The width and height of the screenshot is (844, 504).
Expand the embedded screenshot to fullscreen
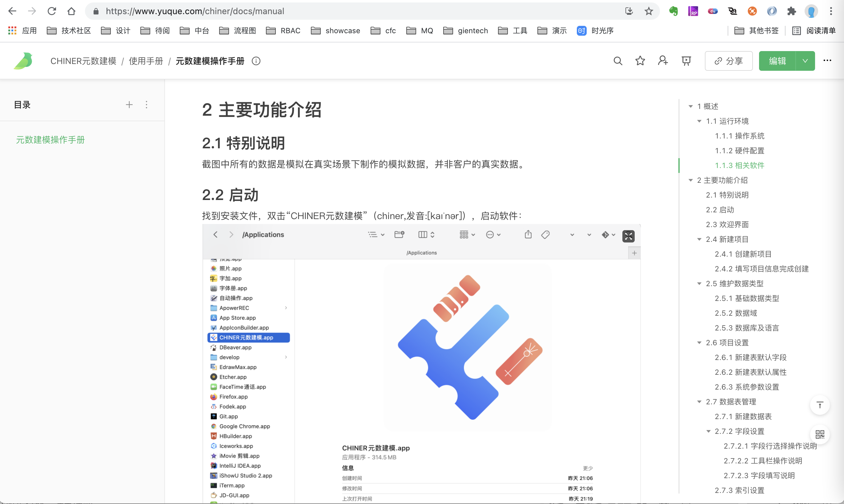click(x=628, y=236)
